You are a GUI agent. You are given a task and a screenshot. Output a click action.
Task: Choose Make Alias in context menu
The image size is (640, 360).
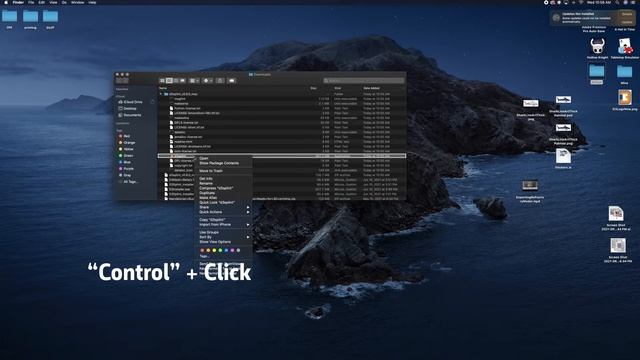208,198
